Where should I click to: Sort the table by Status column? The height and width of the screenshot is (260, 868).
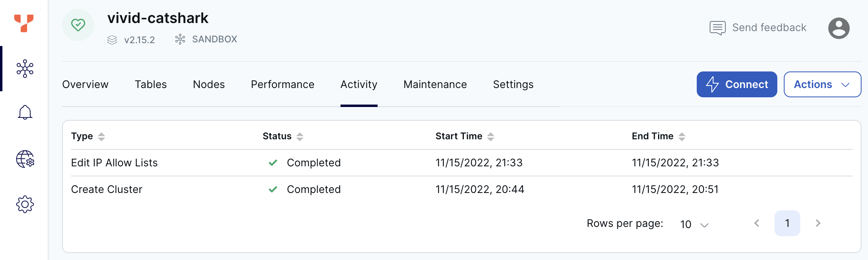pos(300,136)
